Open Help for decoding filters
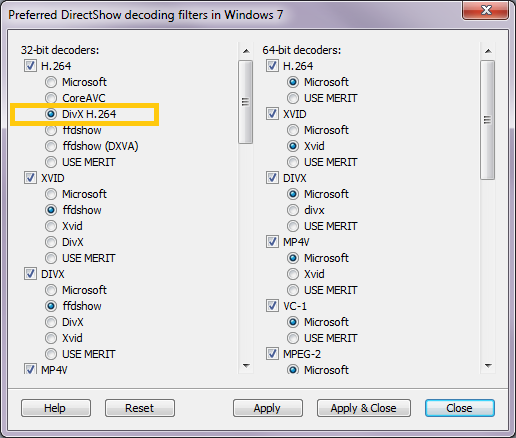This screenshot has height=438, width=516. (x=56, y=408)
